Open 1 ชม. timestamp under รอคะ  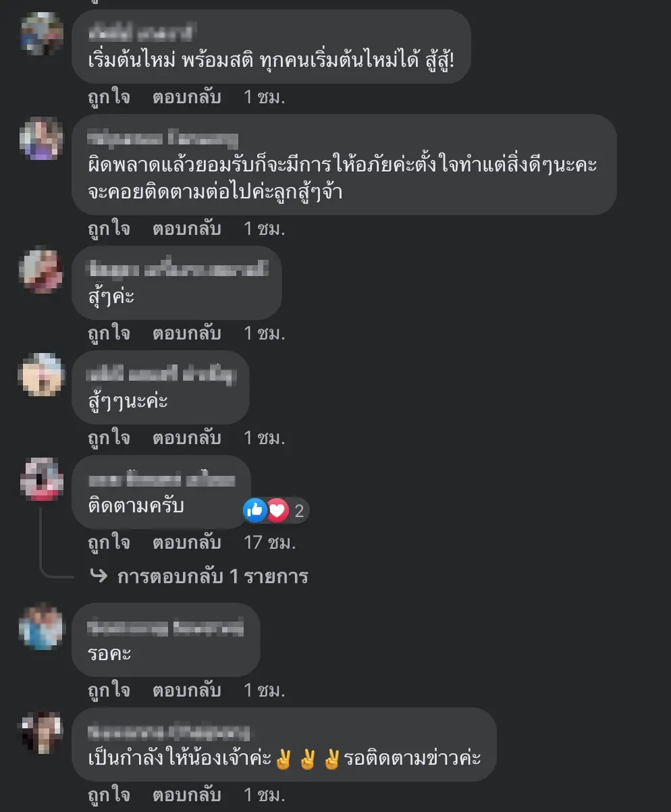coord(265,691)
